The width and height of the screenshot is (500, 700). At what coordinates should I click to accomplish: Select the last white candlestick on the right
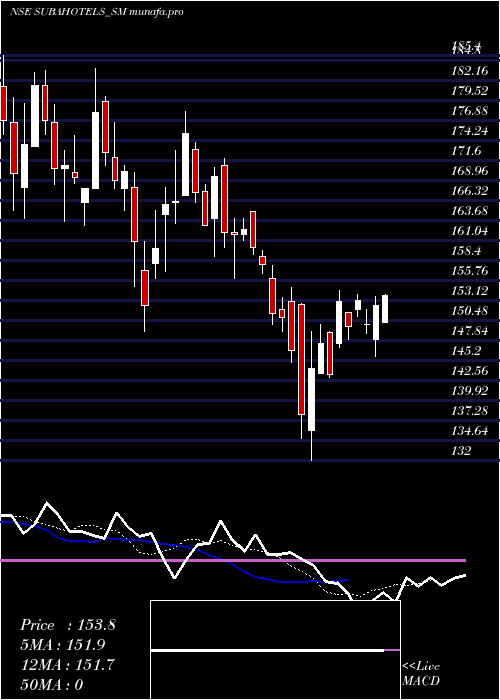point(385,309)
